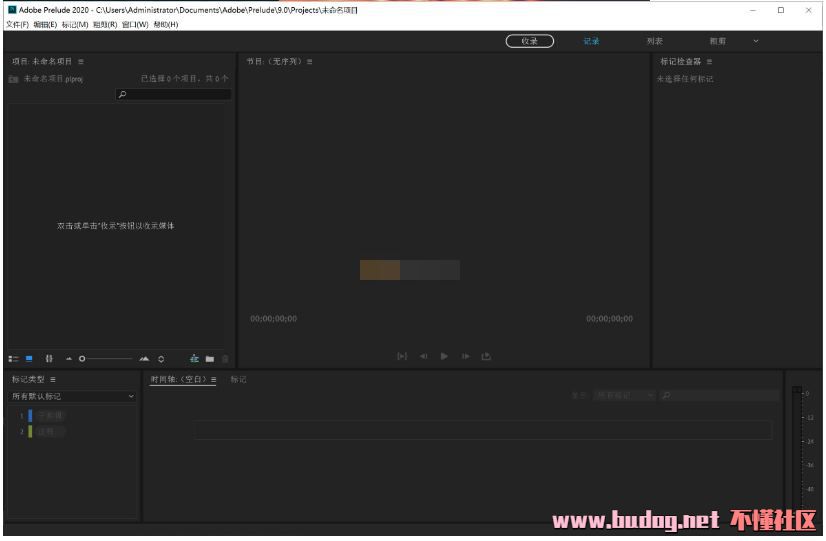Viewport: 826px width, 541px height.
Task: Switch project panel to thumbnail view
Action: [x=29, y=358]
